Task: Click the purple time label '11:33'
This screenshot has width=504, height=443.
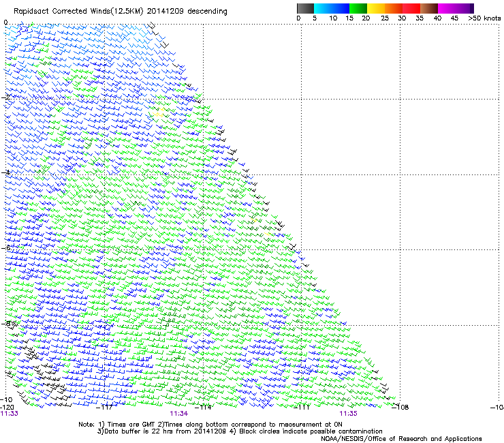Action: [x=10, y=414]
